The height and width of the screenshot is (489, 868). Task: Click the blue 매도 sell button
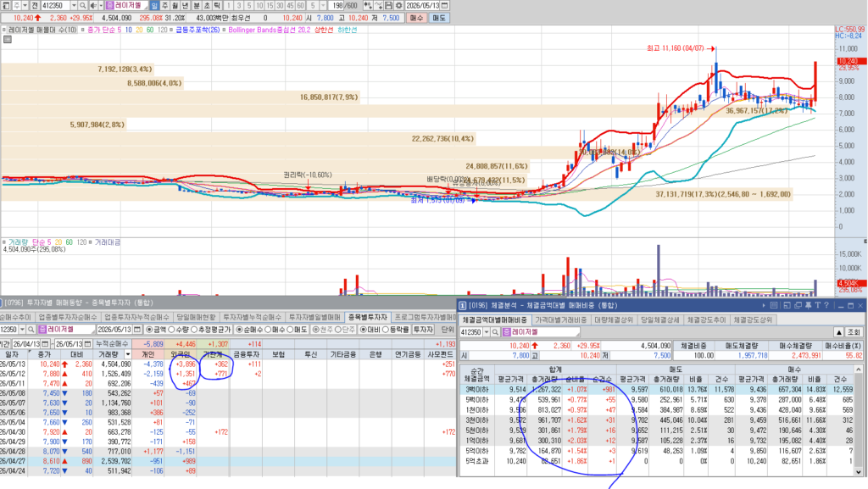pyautogui.click(x=439, y=18)
